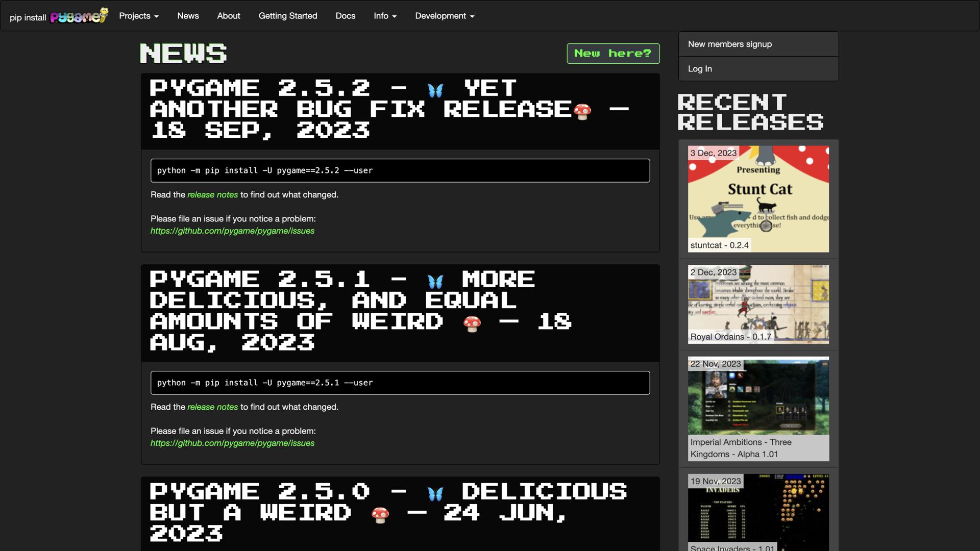Open the pygame GitHub issues link
This screenshot has width=980, height=551.
[x=232, y=231]
